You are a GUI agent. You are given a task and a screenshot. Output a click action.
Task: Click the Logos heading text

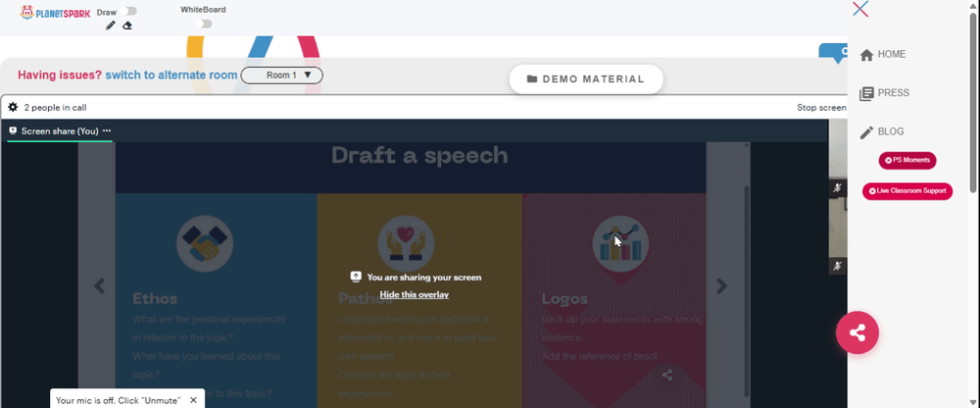click(x=565, y=298)
